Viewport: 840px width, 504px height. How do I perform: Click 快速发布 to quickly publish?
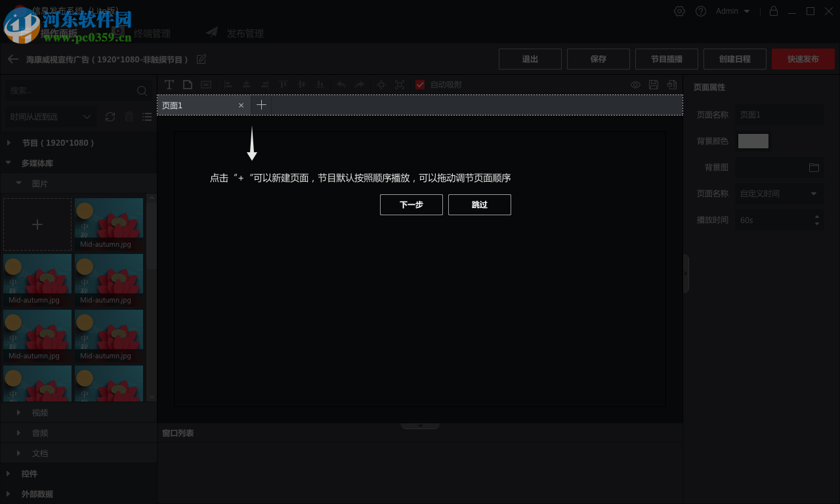803,58
